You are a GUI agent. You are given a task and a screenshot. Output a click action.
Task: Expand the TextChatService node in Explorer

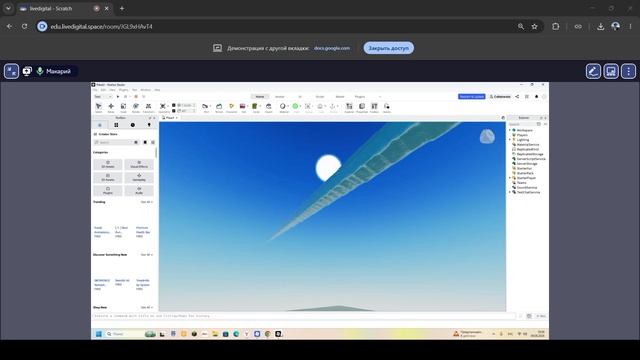click(510, 192)
